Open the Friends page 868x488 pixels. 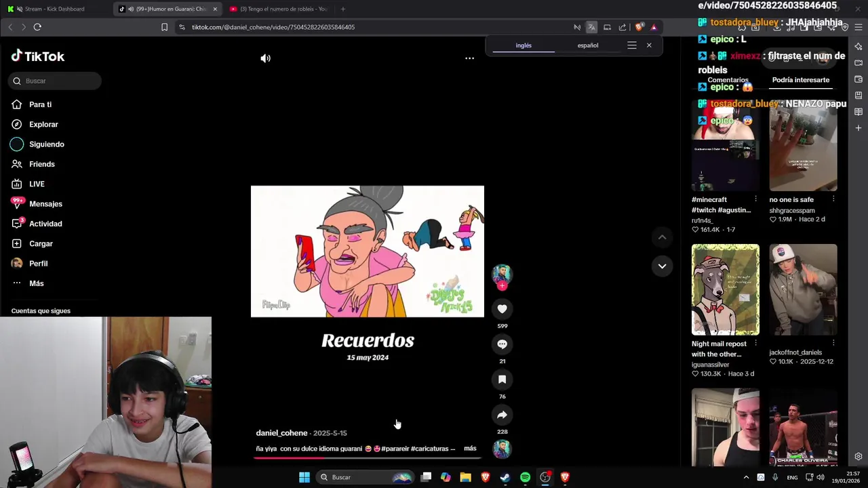point(41,164)
